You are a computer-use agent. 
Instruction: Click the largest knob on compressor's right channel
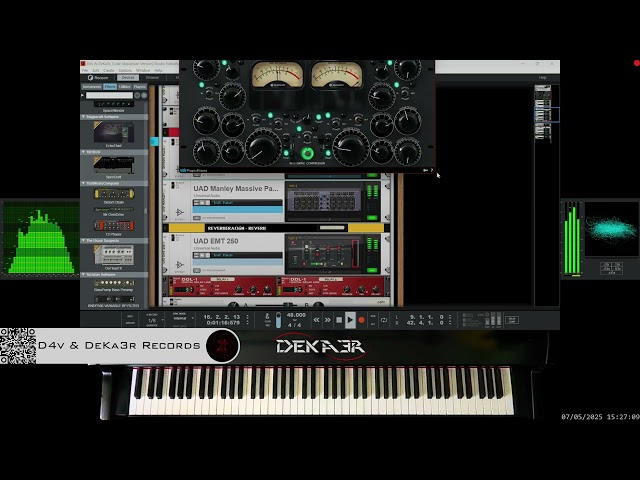pyautogui.click(x=351, y=147)
